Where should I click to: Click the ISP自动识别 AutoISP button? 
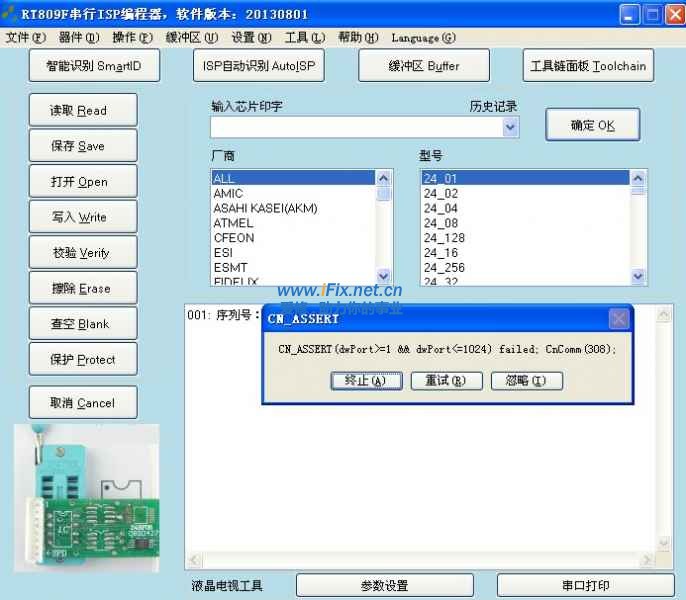pos(259,66)
